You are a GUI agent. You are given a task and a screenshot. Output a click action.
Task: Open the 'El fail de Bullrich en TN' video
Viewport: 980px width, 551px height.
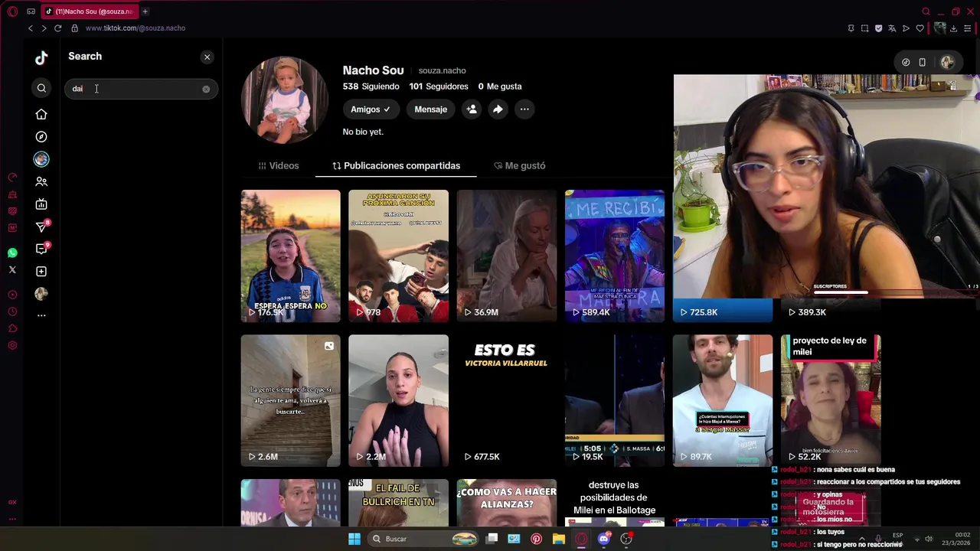[x=398, y=503]
